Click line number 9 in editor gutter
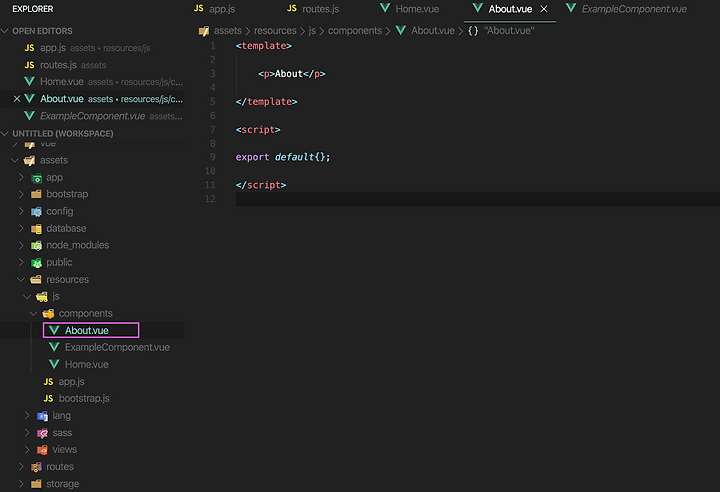 213,157
